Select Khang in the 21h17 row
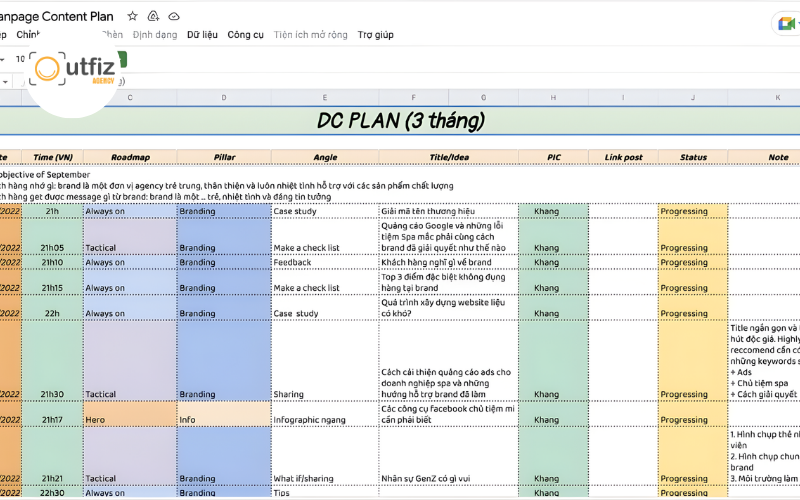The height and width of the screenshot is (500, 800). click(x=553, y=414)
